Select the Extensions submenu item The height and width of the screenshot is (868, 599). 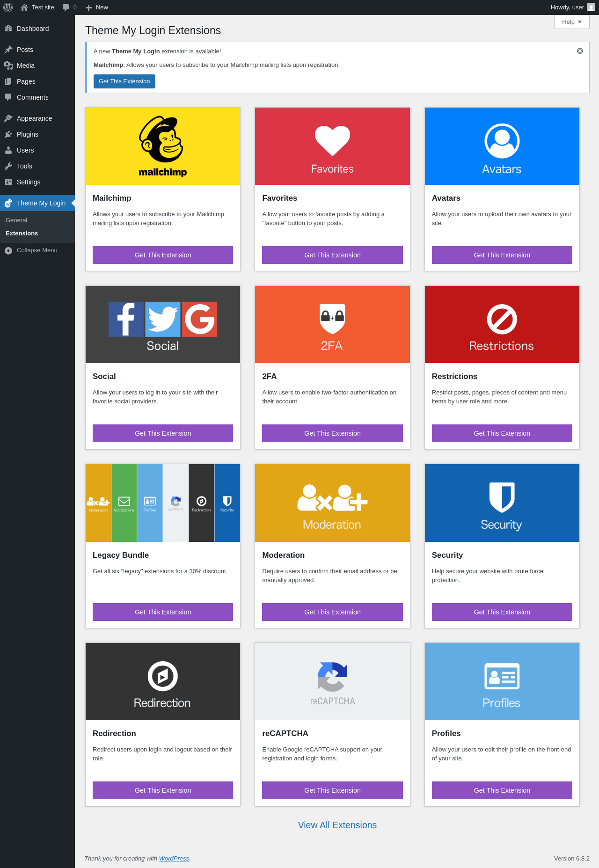[22, 233]
